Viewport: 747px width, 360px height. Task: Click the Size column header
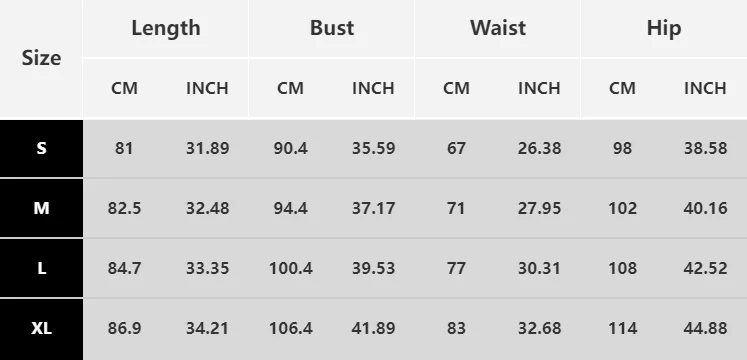(x=41, y=58)
